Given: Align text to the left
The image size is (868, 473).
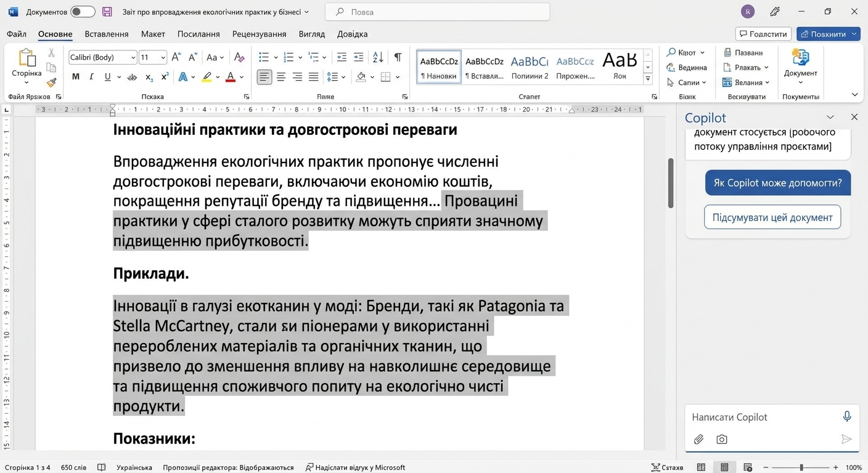Looking at the screenshot, I should [264, 77].
